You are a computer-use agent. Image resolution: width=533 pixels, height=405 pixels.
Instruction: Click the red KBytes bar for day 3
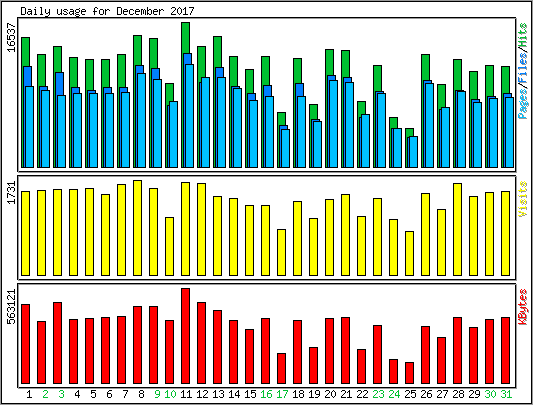pos(58,343)
